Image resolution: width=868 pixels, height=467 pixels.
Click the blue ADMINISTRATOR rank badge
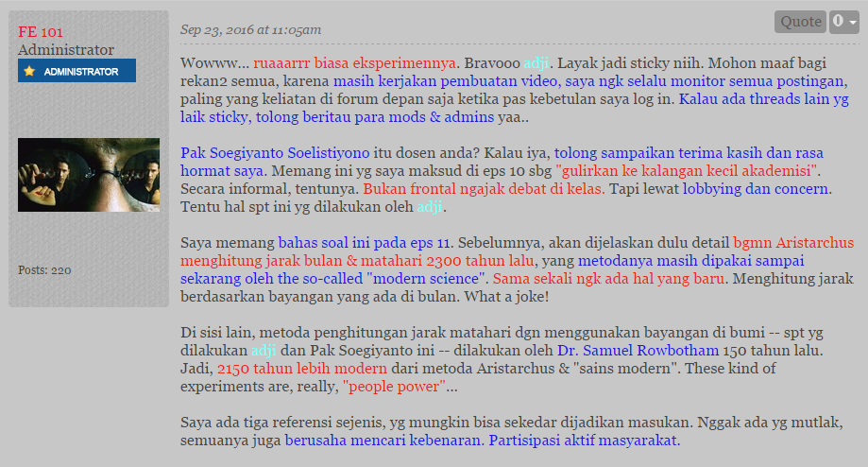click(x=77, y=71)
